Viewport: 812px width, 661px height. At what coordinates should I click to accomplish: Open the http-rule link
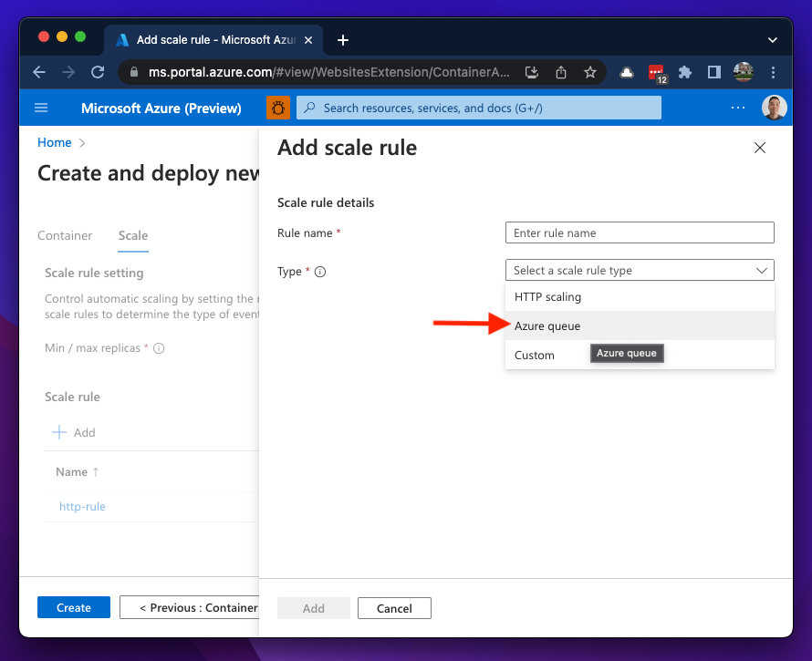coord(82,506)
